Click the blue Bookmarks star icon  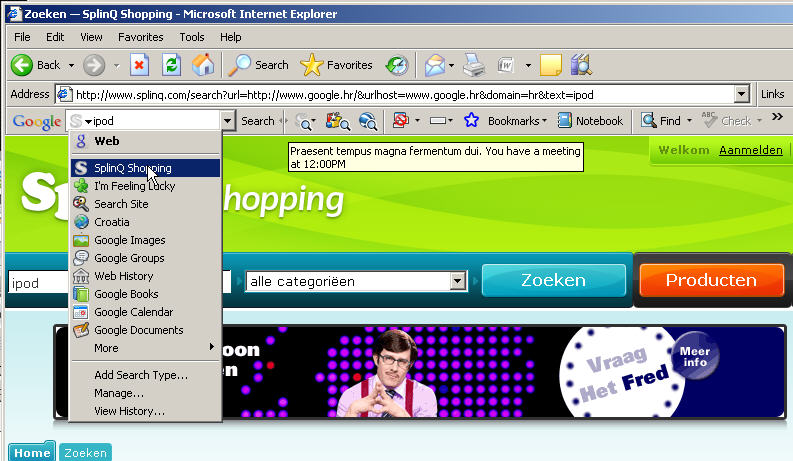[471, 120]
